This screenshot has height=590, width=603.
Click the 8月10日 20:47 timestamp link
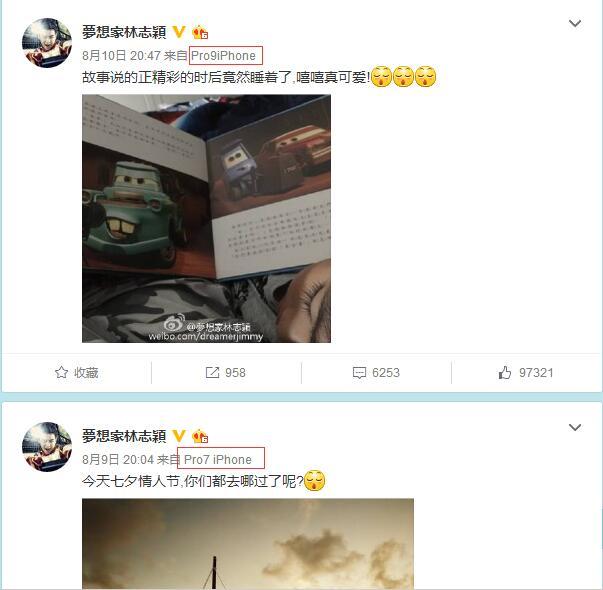(121, 56)
